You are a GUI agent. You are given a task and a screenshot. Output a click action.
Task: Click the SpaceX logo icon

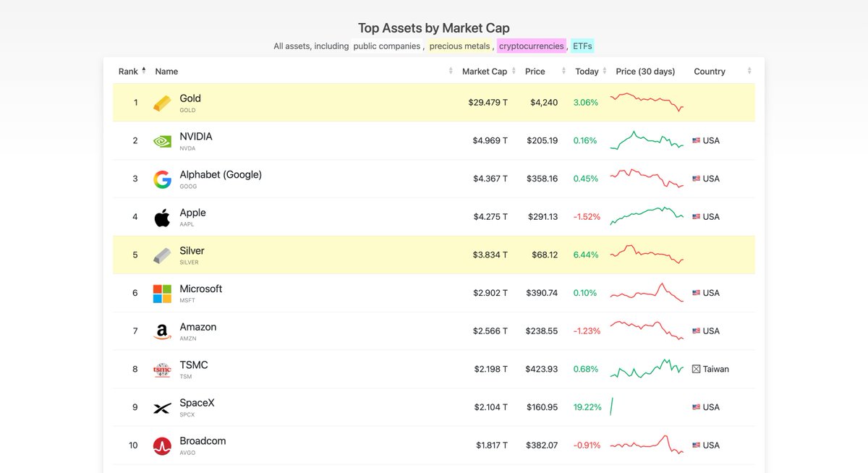[x=162, y=408]
